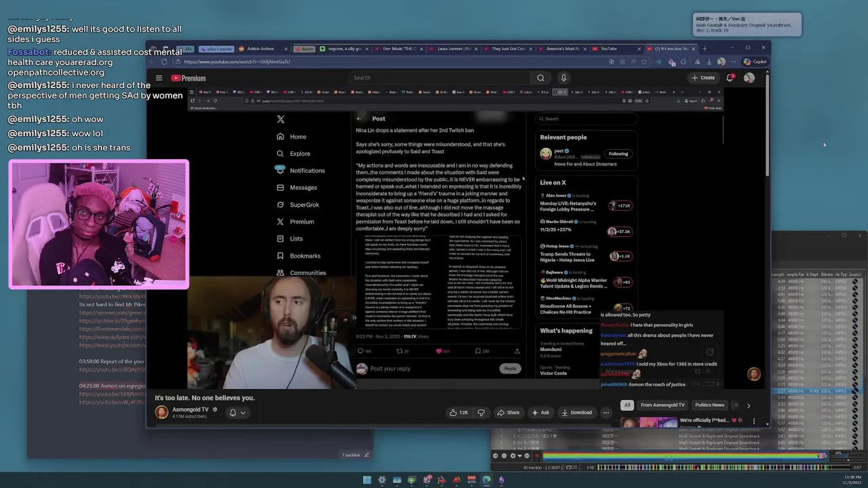Dislike the video with thumbs down
This screenshot has height=488, width=868.
point(481,412)
